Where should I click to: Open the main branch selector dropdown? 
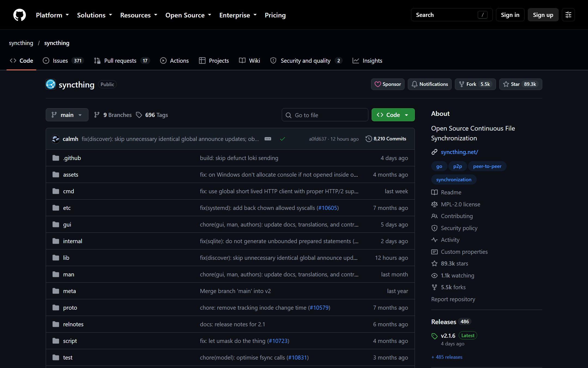67,115
